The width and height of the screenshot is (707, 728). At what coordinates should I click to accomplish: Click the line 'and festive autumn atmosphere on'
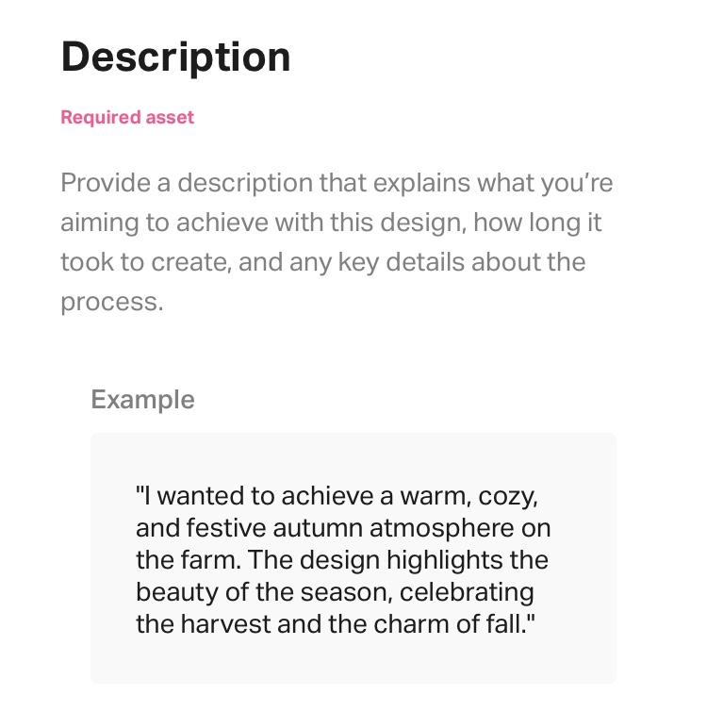(343, 528)
